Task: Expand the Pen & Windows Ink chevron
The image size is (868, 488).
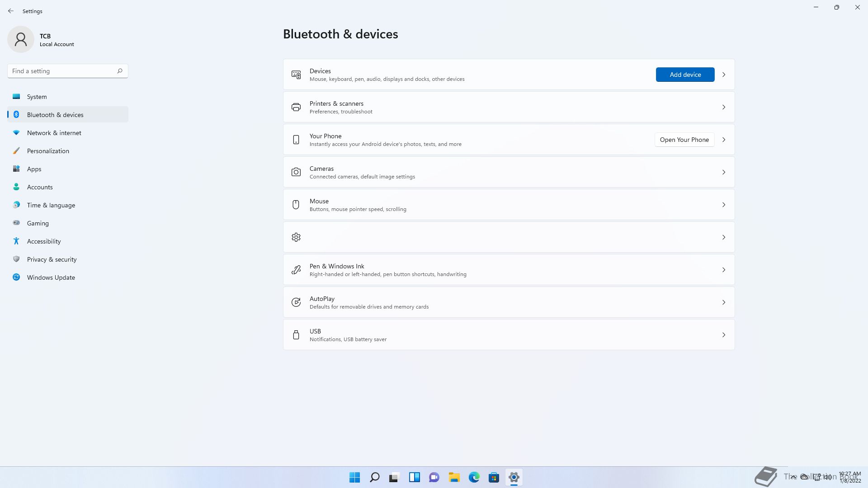Action: pyautogui.click(x=724, y=270)
